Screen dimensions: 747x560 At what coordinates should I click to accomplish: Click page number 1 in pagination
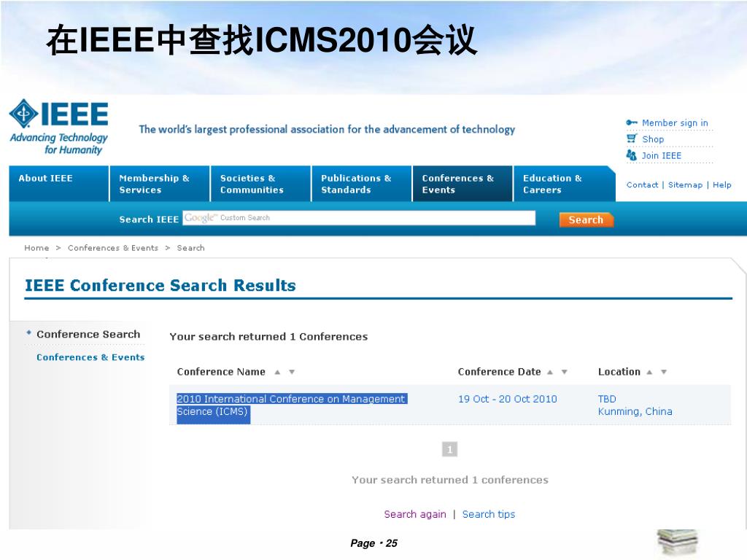pos(449,449)
